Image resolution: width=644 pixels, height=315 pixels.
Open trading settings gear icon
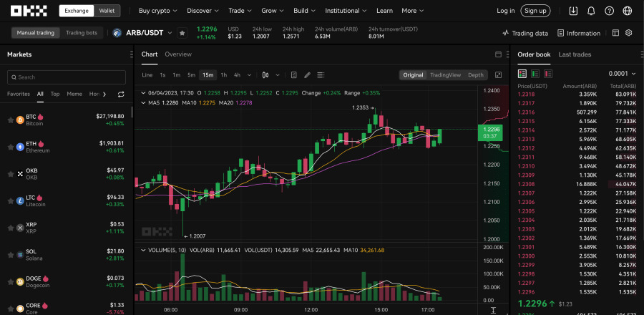click(x=628, y=33)
